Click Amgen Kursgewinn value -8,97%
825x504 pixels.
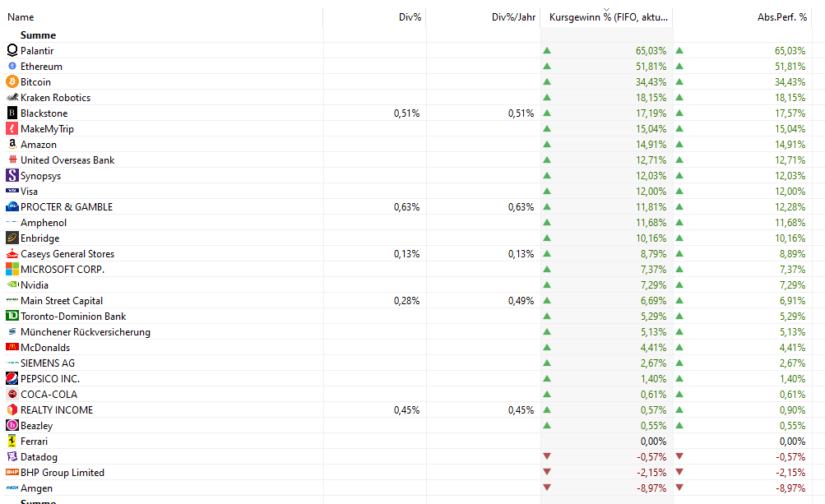tap(652, 488)
